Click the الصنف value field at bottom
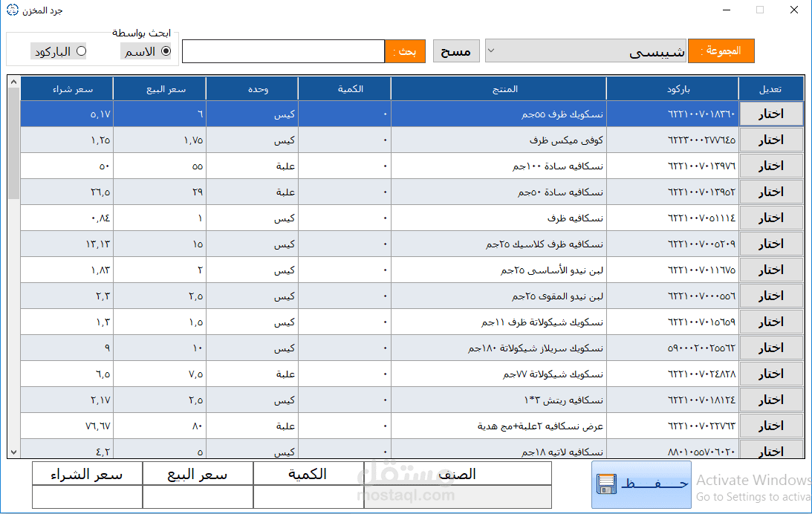 pos(458,496)
